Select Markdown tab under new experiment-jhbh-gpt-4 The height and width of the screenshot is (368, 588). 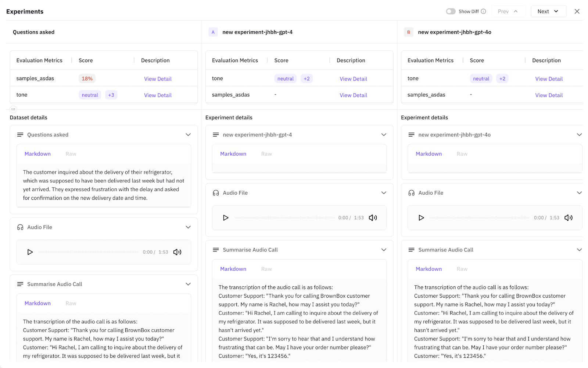tap(233, 154)
